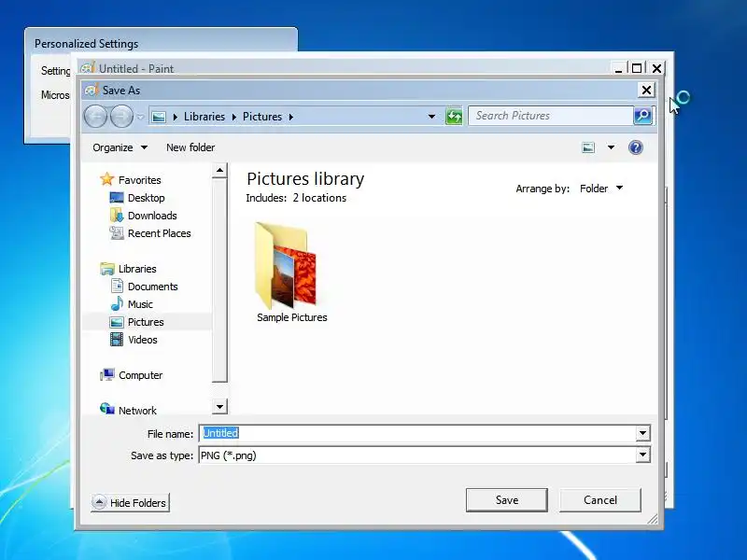Open the recent pages dropdown next to Forward
Viewport: 747px width, 560px height.
140,117
